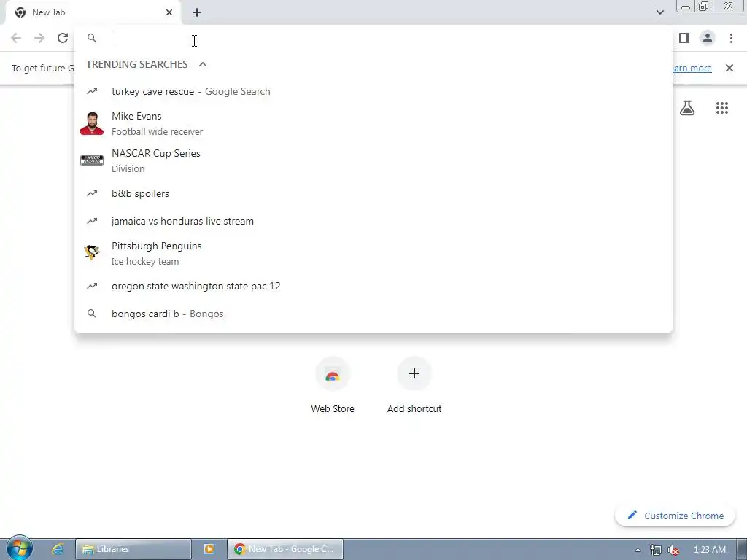Click the network tray icon

[656, 550]
